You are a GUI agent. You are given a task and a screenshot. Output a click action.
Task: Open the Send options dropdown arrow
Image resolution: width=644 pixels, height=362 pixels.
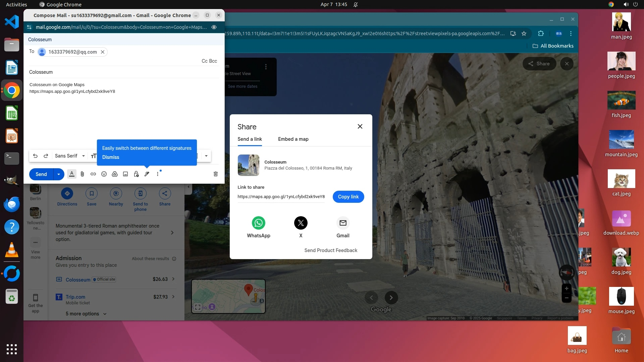point(59,174)
